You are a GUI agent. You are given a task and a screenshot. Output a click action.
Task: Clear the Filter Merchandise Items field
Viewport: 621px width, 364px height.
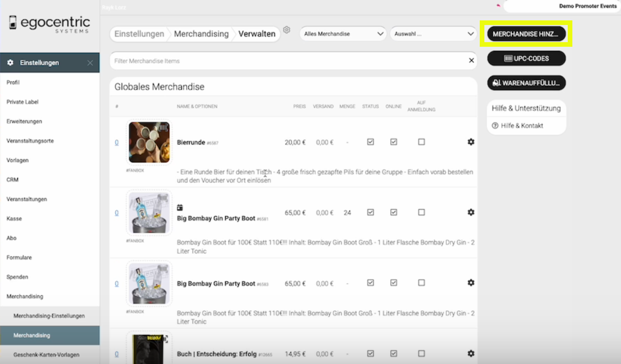click(x=471, y=61)
